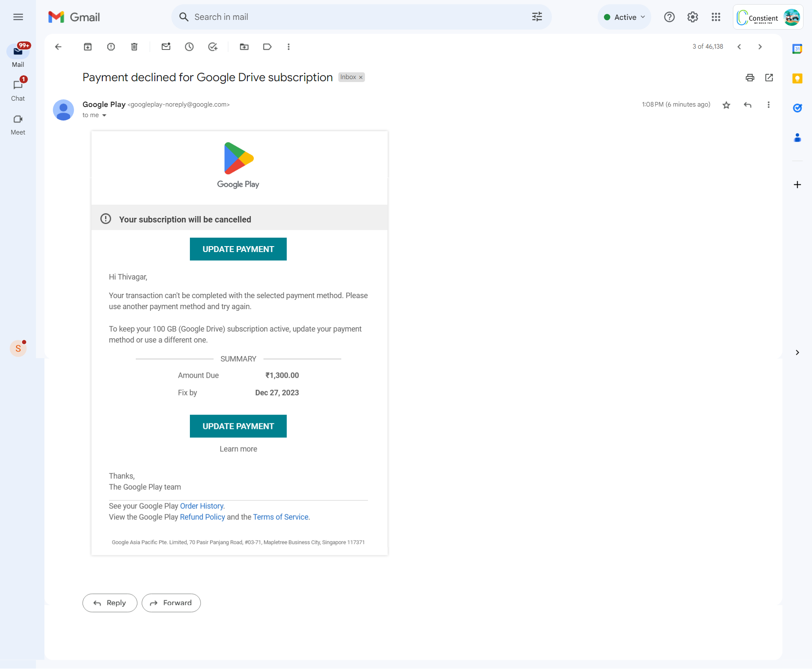Star the Google Play message
This screenshot has height=669, width=812.
point(726,105)
